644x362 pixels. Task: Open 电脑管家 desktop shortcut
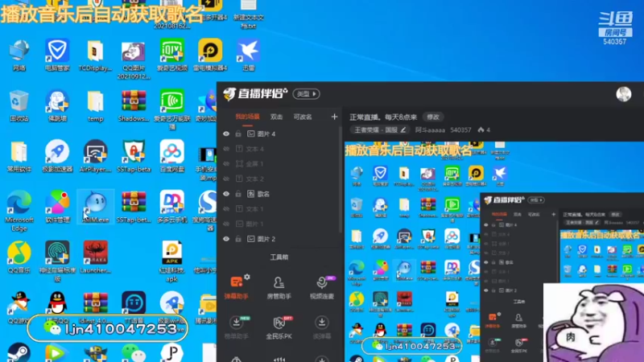pos(57,56)
